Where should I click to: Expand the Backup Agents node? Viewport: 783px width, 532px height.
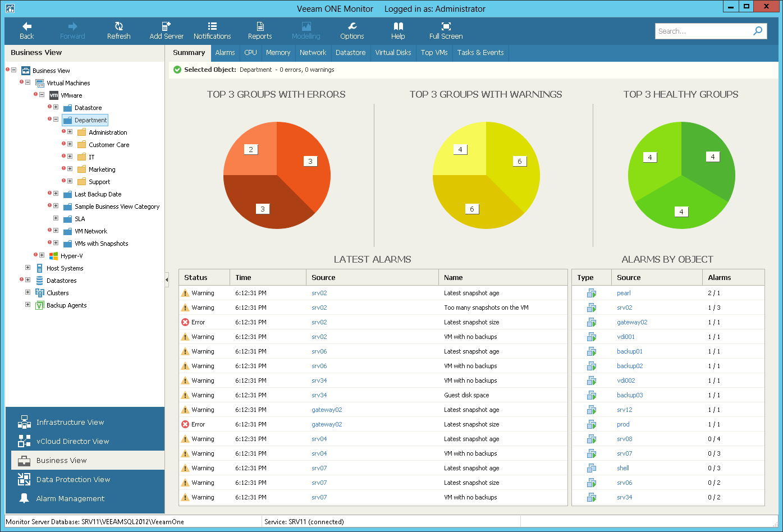point(28,305)
